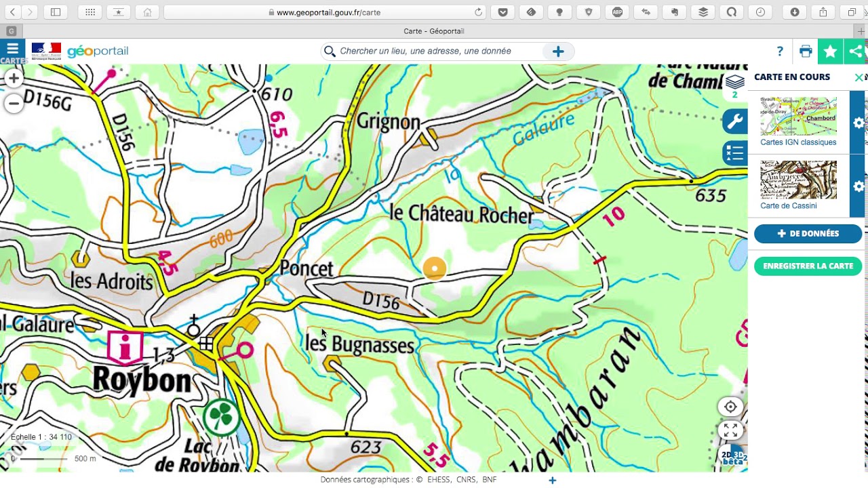Image resolution: width=868 pixels, height=488 pixels.
Task: Open Adblock Plus extension
Action: pos(617,12)
